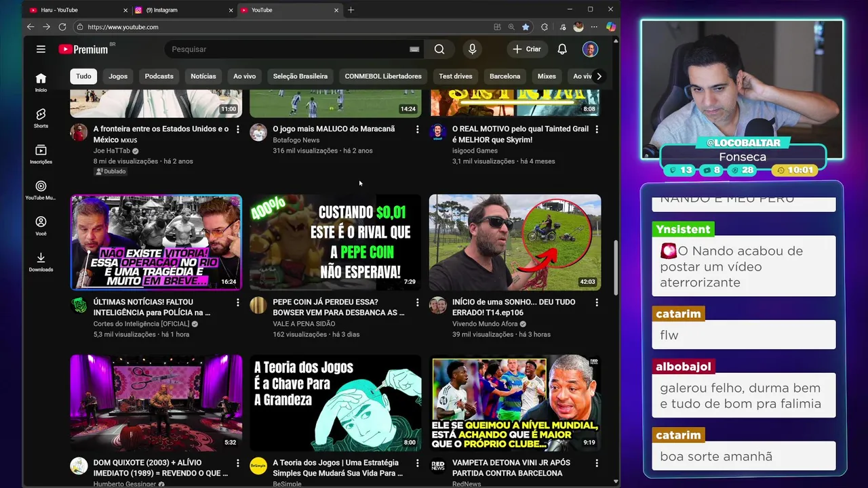Click the page vertical scrollbar thumb

pyautogui.click(x=616, y=268)
